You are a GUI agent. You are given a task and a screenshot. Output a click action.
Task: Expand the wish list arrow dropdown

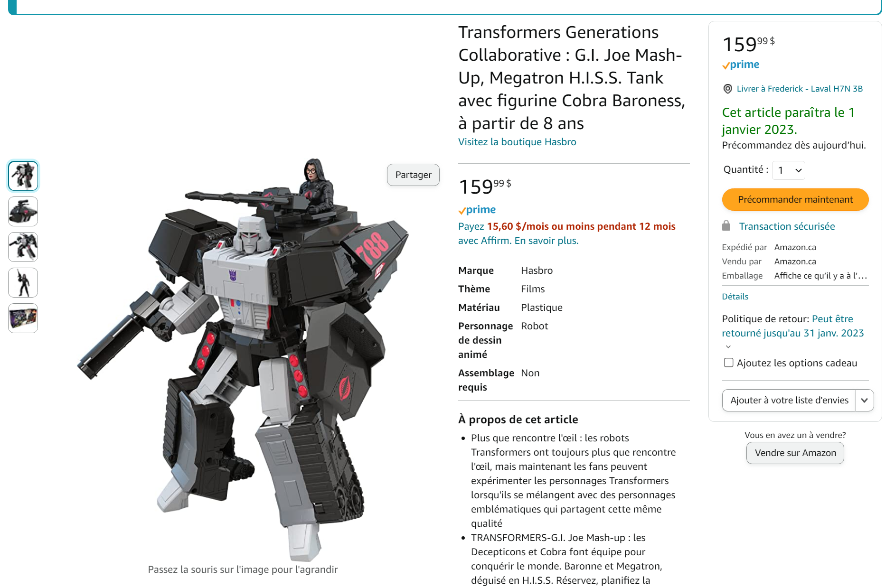coord(864,400)
